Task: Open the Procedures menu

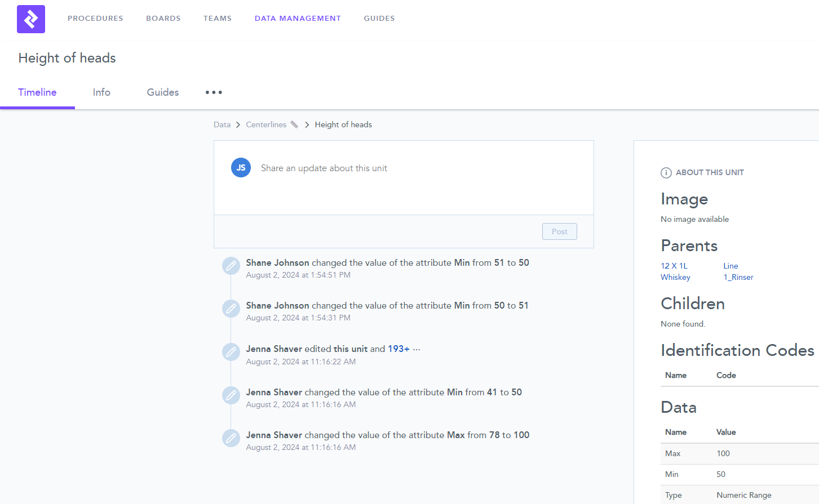Action: 95,19
